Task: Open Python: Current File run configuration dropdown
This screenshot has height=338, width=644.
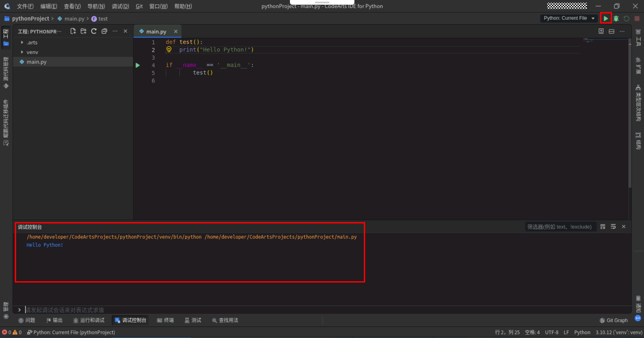Action: (x=569, y=18)
